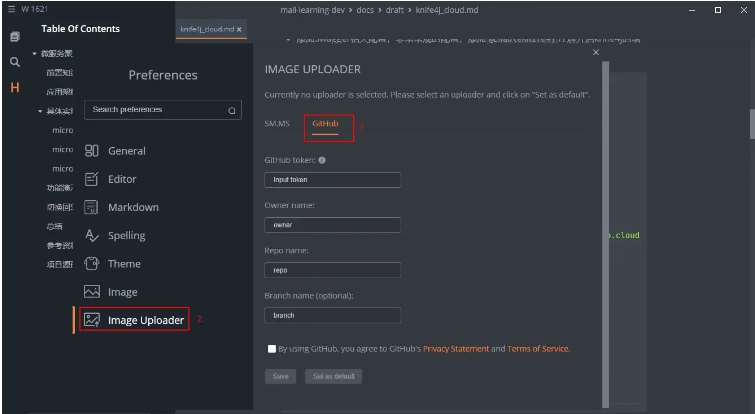This screenshot has width=755, height=414.
Task: Focus the GitHub token input field
Action: tap(332, 180)
